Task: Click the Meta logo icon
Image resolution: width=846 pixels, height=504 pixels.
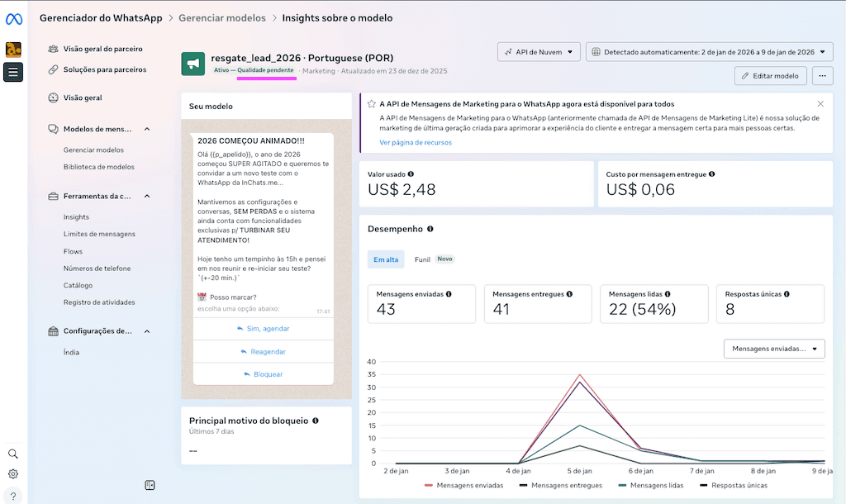Action: (13, 17)
